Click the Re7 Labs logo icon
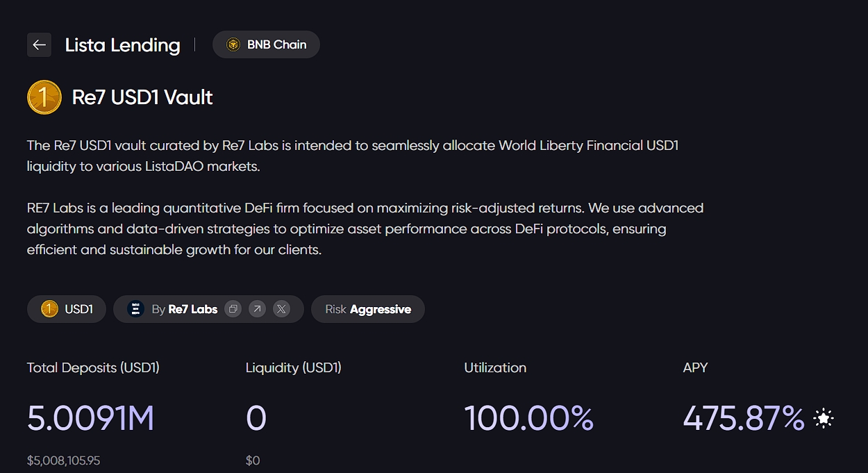The image size is (868, 473). click(136, 309)
